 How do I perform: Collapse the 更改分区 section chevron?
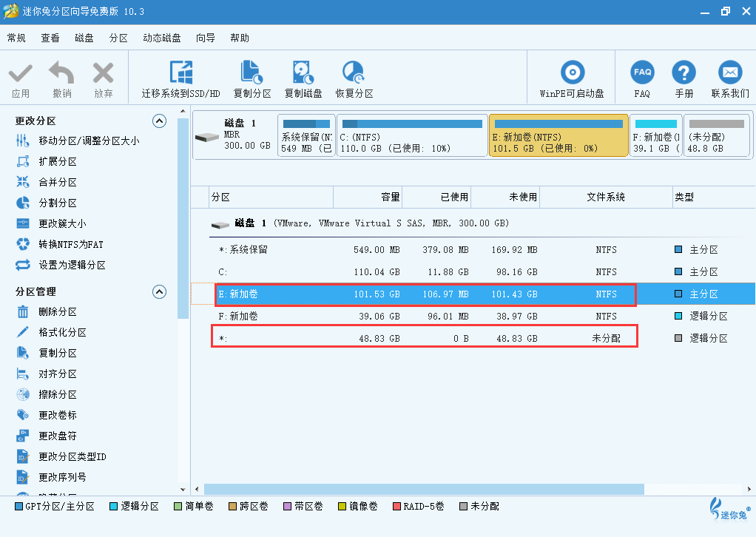159,121
